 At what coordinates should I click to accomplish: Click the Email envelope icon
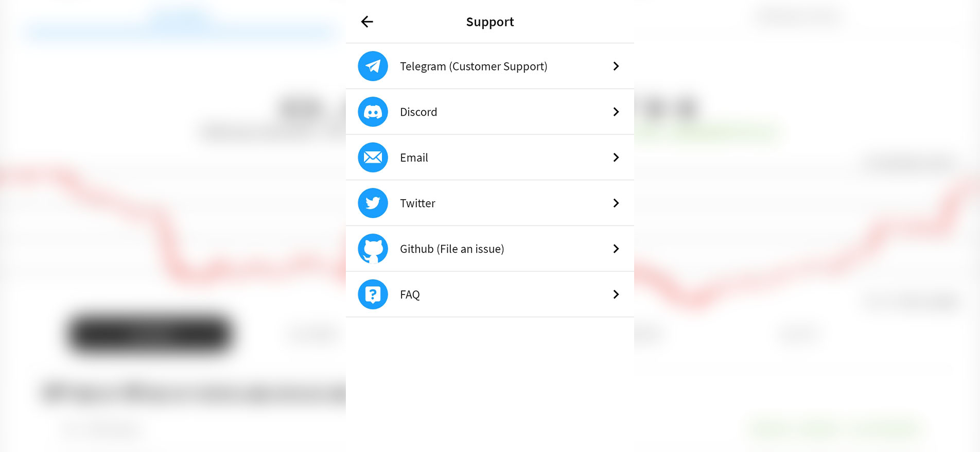373,158
